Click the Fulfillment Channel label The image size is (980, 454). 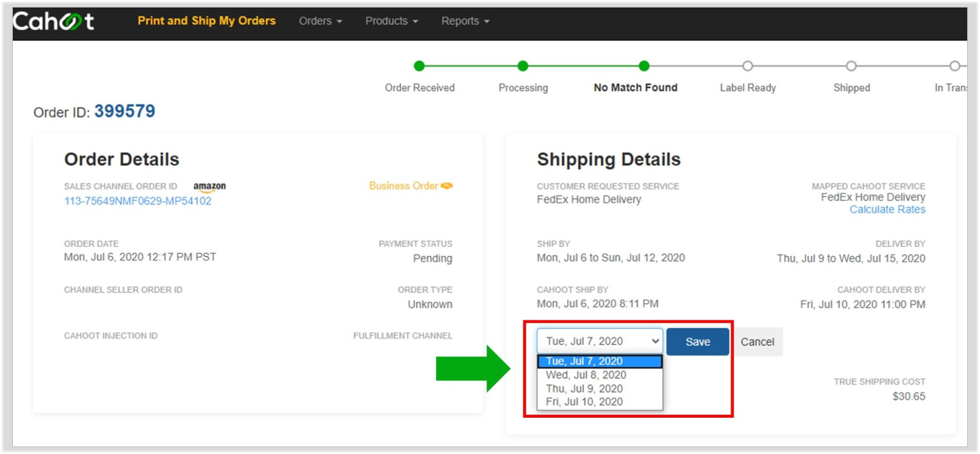point(403,336)
